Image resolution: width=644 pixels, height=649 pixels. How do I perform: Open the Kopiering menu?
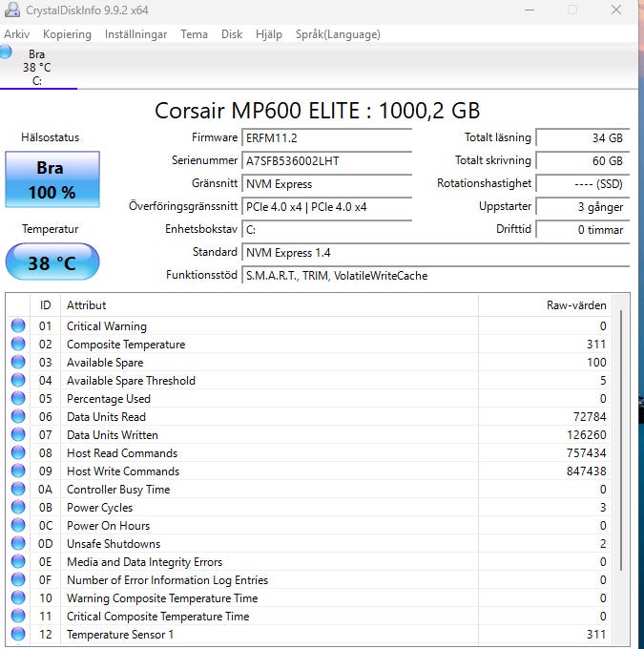pyautogui.click(x=67, y=34)
